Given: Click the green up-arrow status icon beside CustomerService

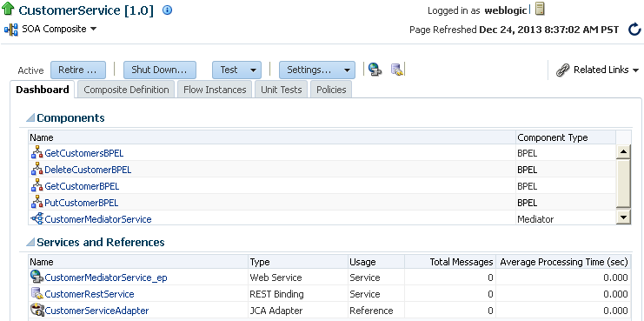Looking at the screenshot, I should [8, 9].
